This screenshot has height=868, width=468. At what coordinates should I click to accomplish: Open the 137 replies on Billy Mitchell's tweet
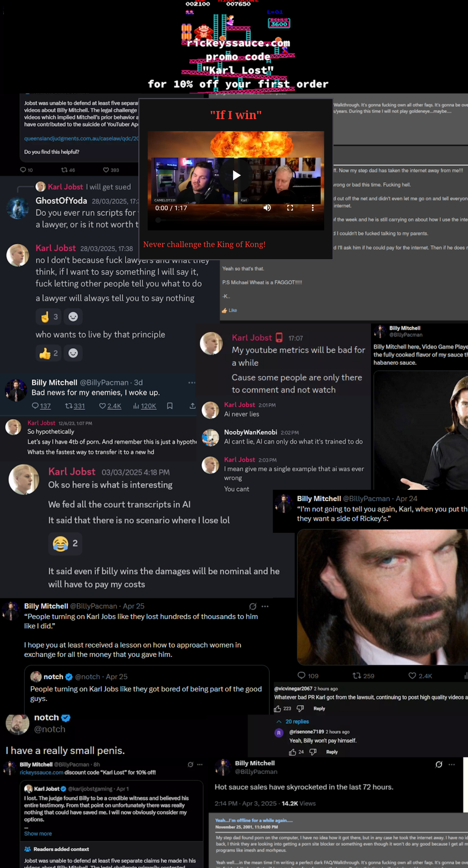click(41, 406)
